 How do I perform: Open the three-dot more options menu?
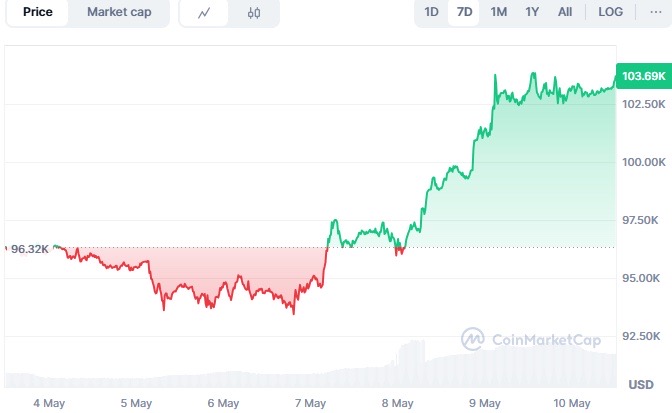(x=655, y=12)
